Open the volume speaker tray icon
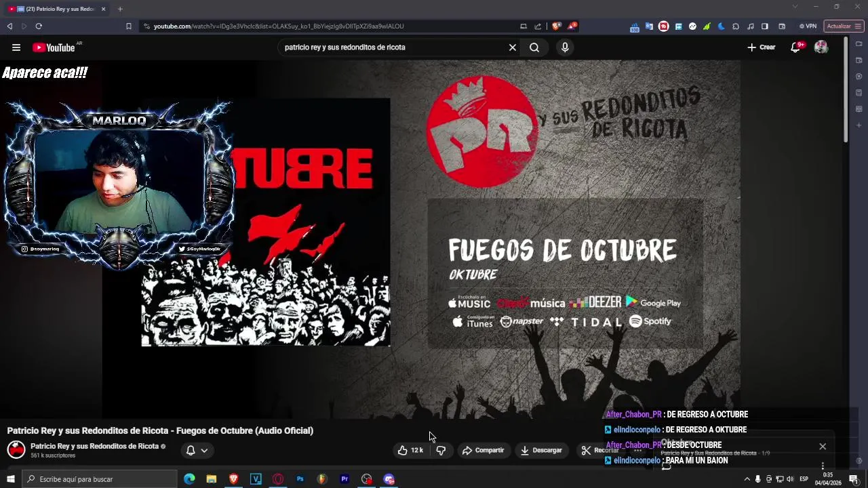Viewport: 868px width, 488px height. tap(790, 479)
